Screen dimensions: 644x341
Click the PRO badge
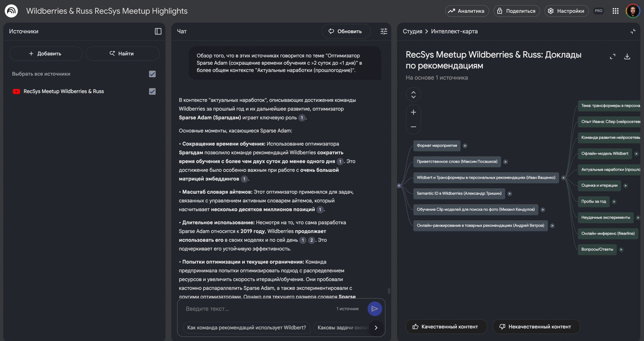coord(598,11)
